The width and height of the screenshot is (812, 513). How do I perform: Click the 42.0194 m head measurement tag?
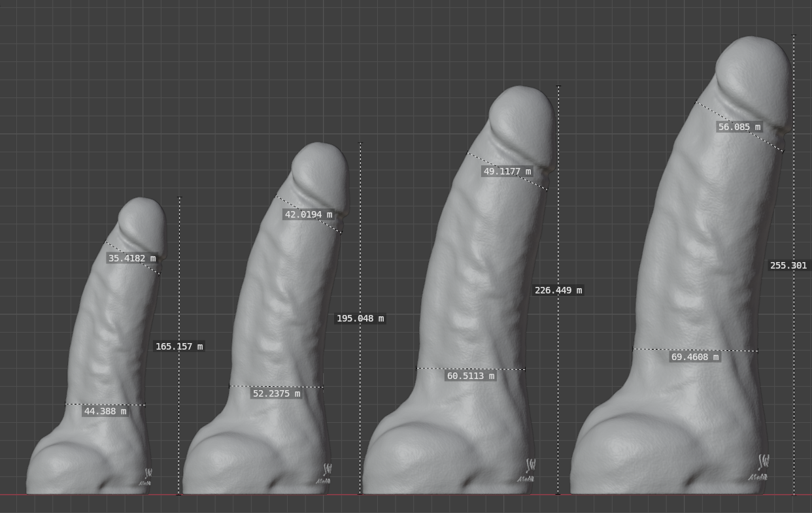pos(309,213)
